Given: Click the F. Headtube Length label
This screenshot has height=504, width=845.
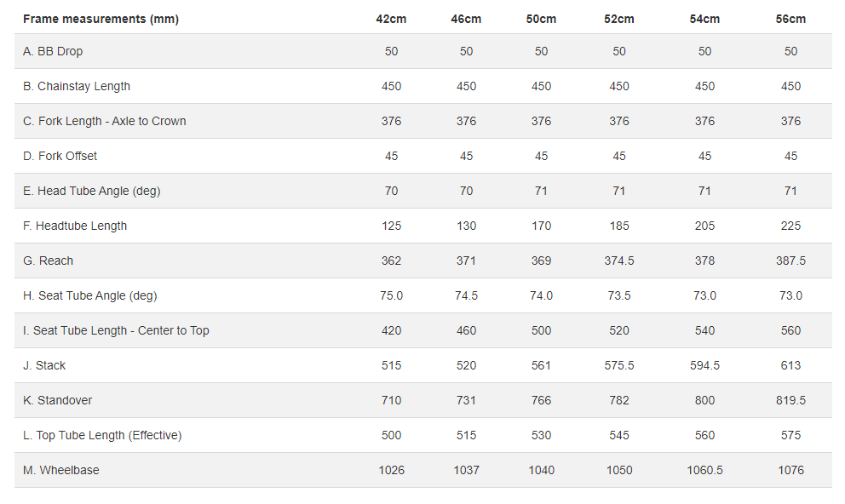Looking at the screenshot, I should click(75, 226).
